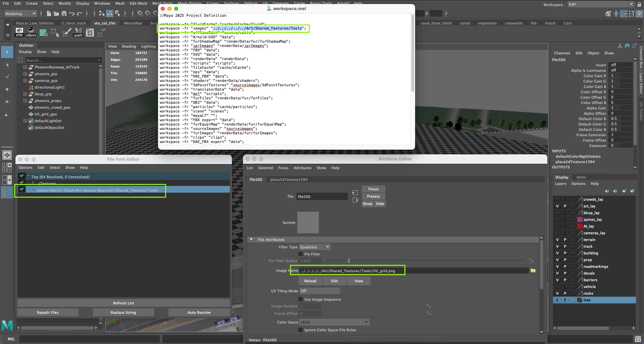The width and height of the screenshot is (644, 344).
Task: Click the Save Scene toolbar icon
Action: click(x=64, y=14)
